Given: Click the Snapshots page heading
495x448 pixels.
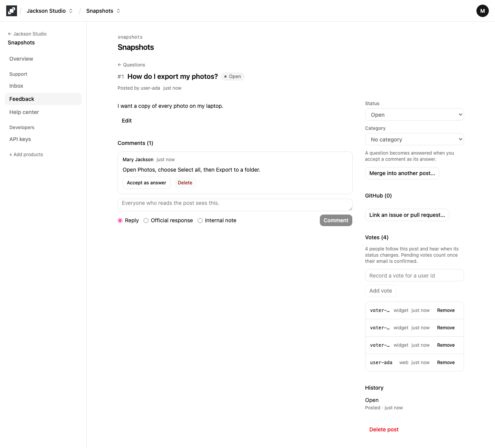Looking at the screenshot, I should pos(136,47).
